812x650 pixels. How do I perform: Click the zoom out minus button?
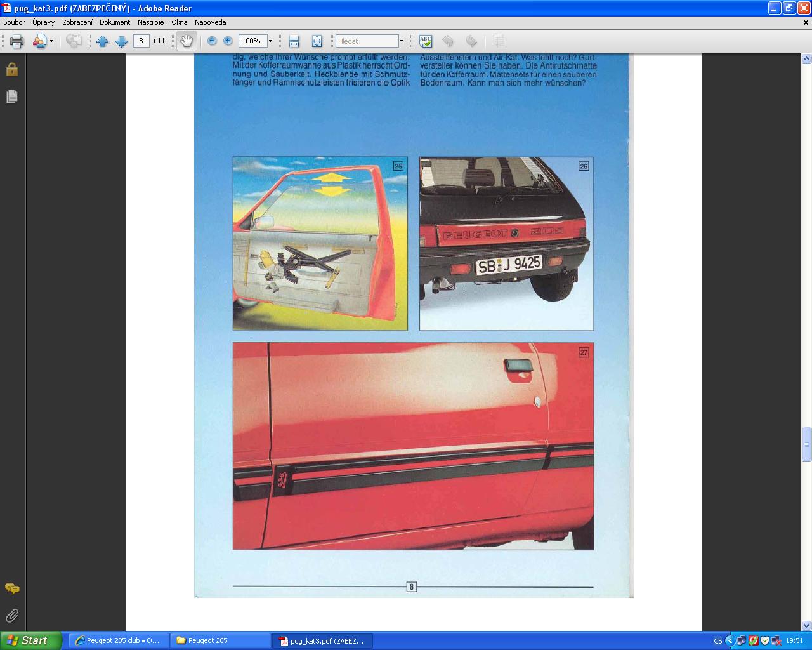[x=212, y=41]
